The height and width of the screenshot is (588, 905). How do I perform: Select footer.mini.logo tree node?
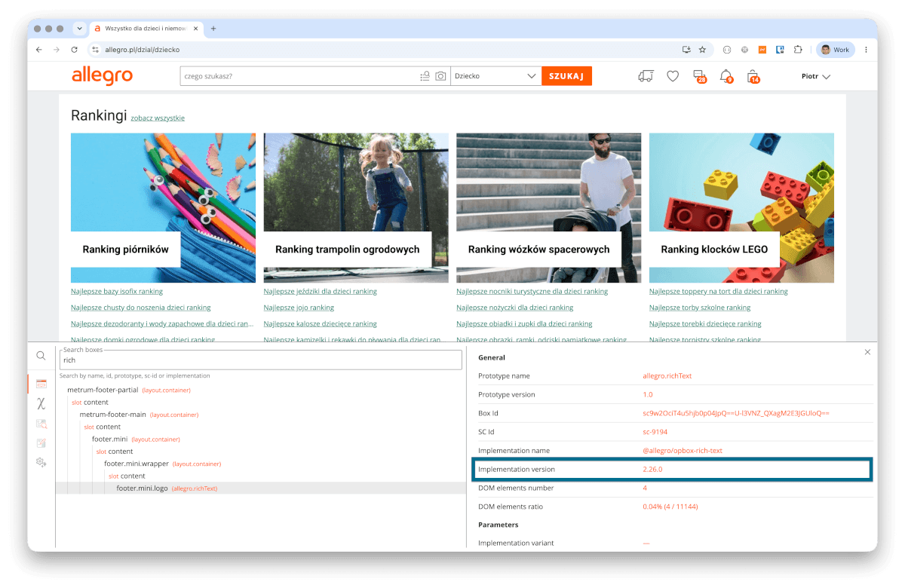coord(142,488)
